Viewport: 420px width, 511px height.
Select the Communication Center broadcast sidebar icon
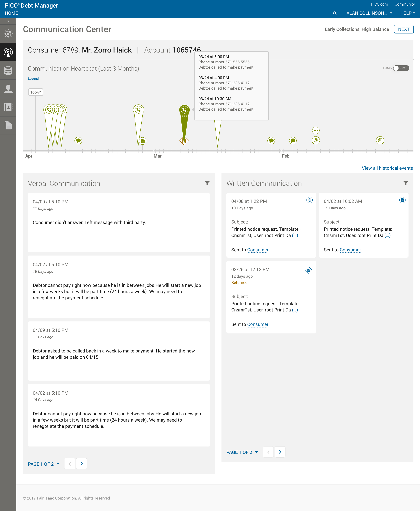(x=8, y=52)
